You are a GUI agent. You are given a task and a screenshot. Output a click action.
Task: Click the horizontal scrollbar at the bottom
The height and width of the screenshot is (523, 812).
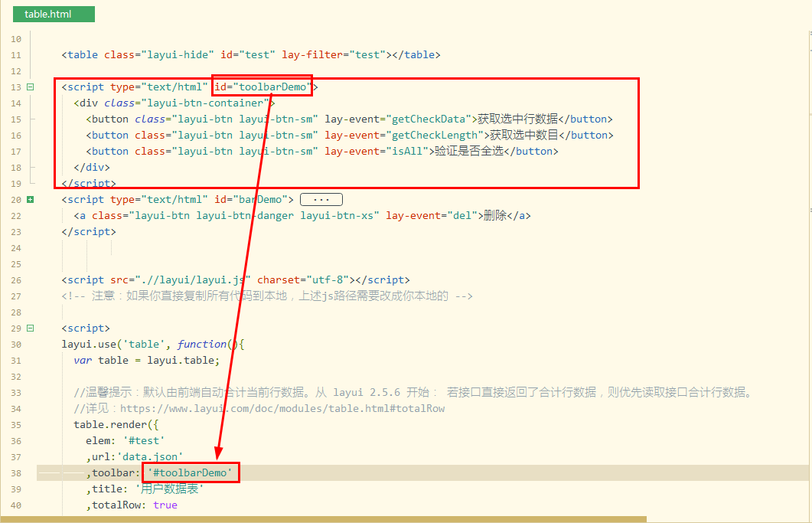tap(323, 519)
